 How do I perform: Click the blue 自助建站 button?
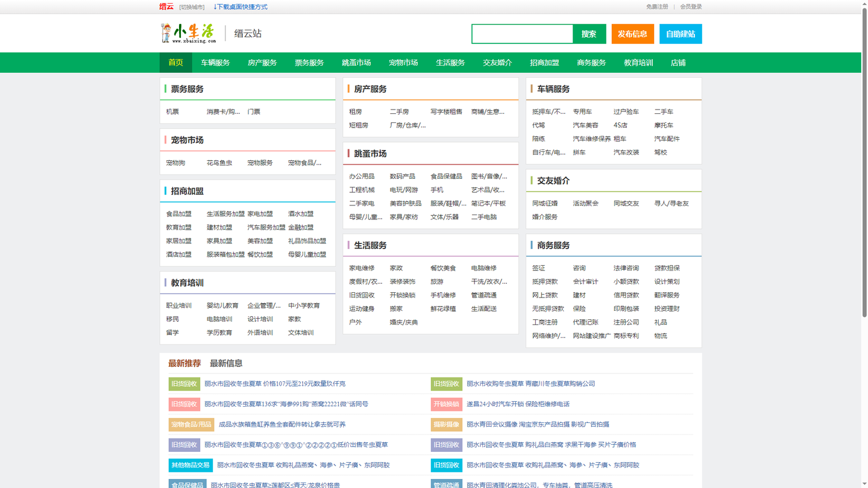pos(681,34)
